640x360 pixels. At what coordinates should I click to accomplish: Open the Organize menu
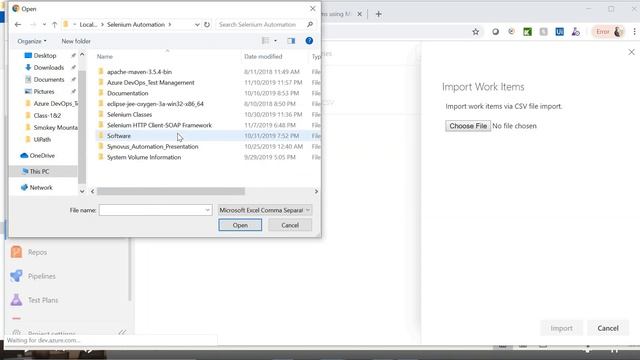[32, 41]
